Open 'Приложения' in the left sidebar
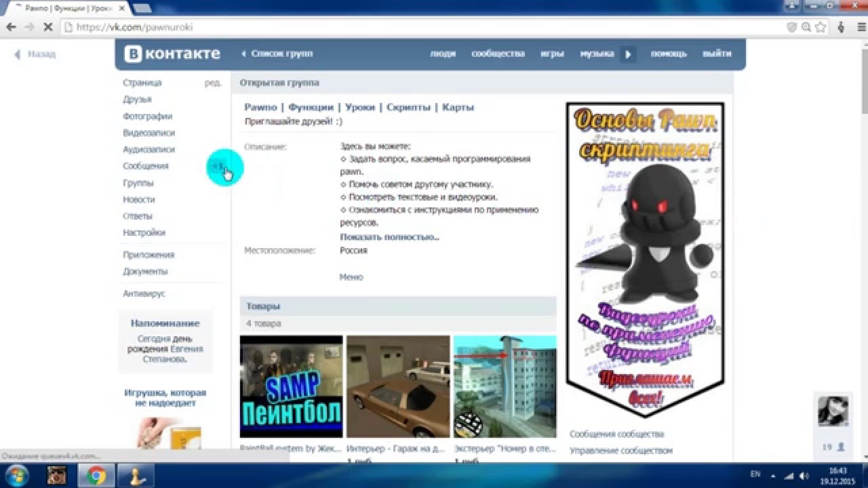The image size is (868, 488). 149,255
